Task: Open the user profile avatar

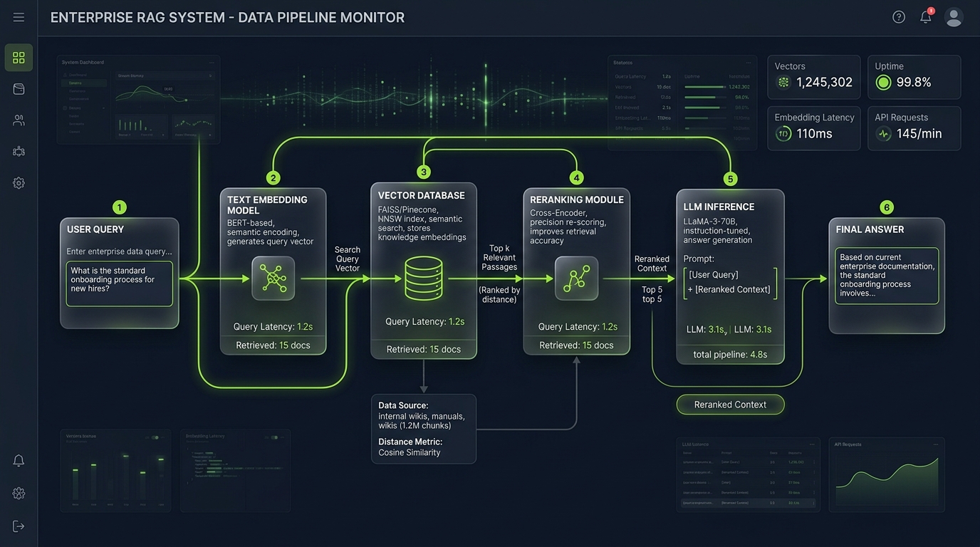Action: click(954, 17)
